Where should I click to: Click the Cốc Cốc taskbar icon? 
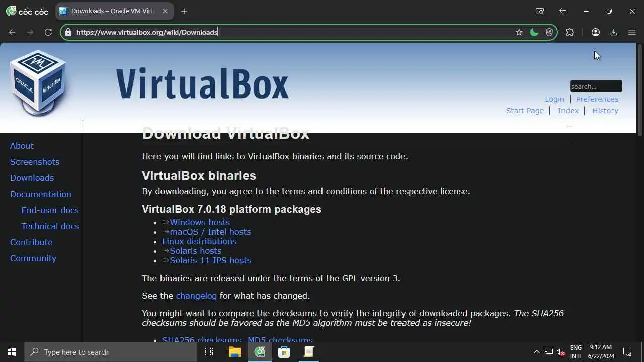point(260,352)
